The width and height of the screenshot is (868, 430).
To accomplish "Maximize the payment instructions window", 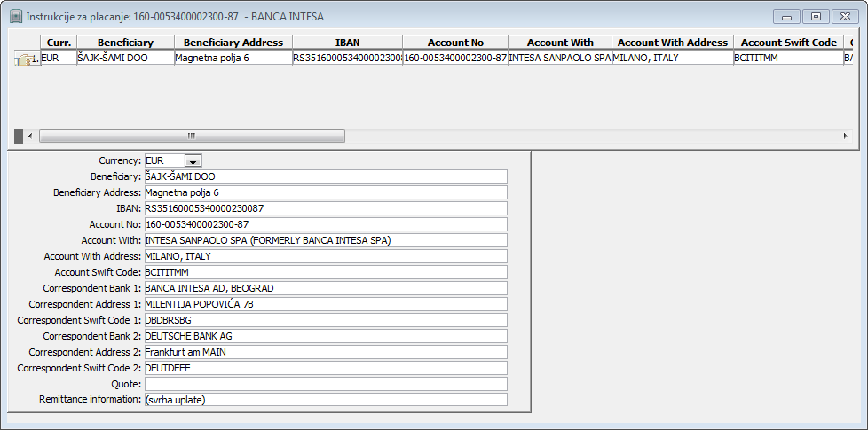I will coord(816,16).
